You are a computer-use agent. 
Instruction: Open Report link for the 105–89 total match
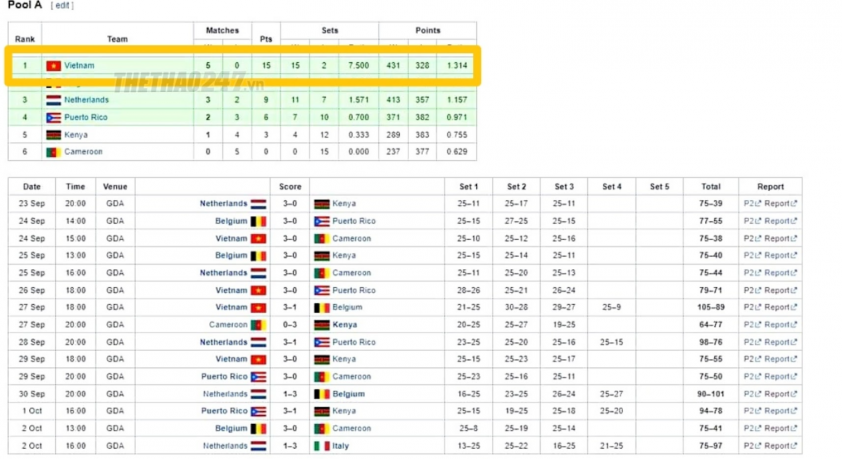781,307
